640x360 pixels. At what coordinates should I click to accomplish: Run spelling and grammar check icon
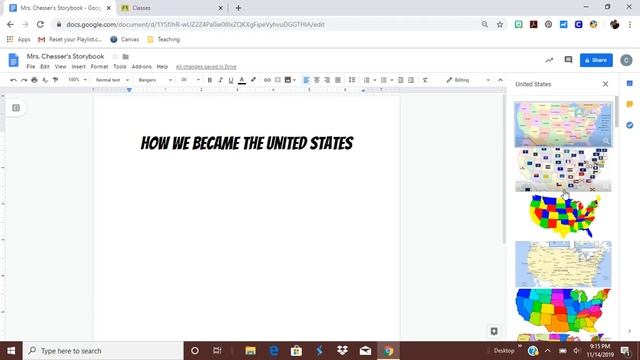pyautogui.click(x=45, y=80)
